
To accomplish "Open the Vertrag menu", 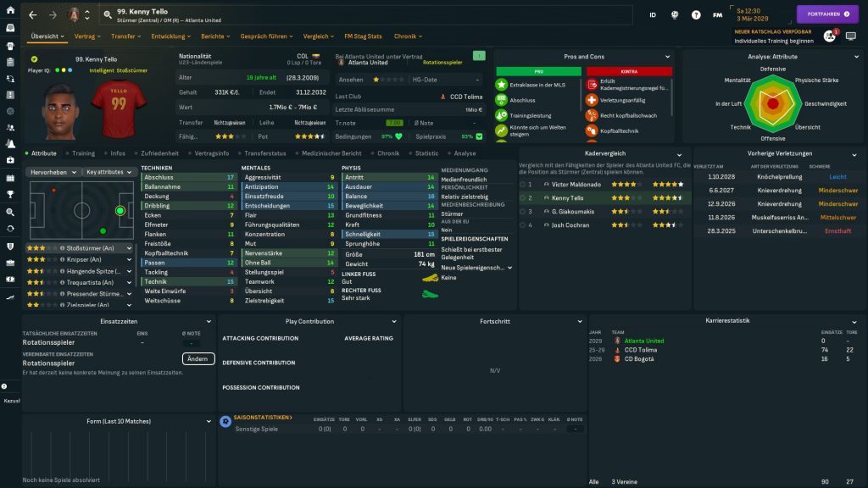I will pos(87,36).
